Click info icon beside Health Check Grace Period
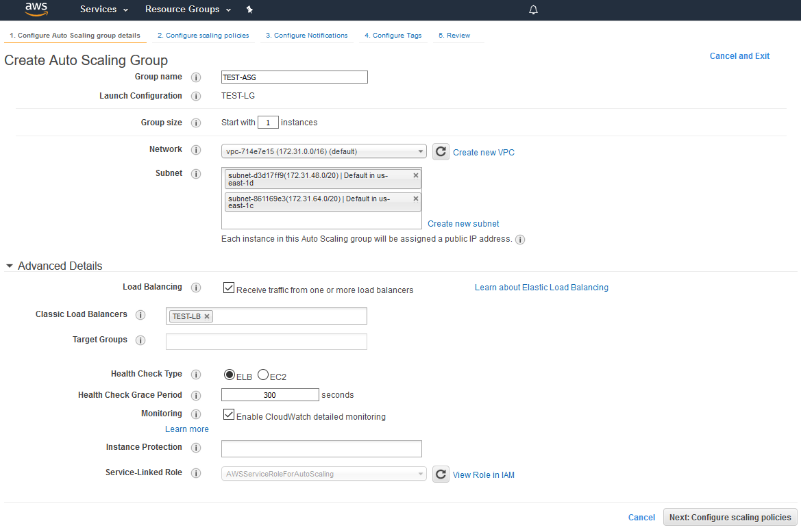The height and width of the screenshot is (532, 801). (x=196, y=396)
